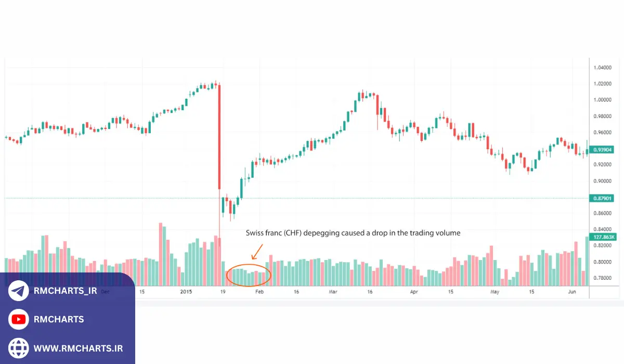Click the Jun date on the time axis
Screen dimensions: 624x364
(x=572, y=292)
